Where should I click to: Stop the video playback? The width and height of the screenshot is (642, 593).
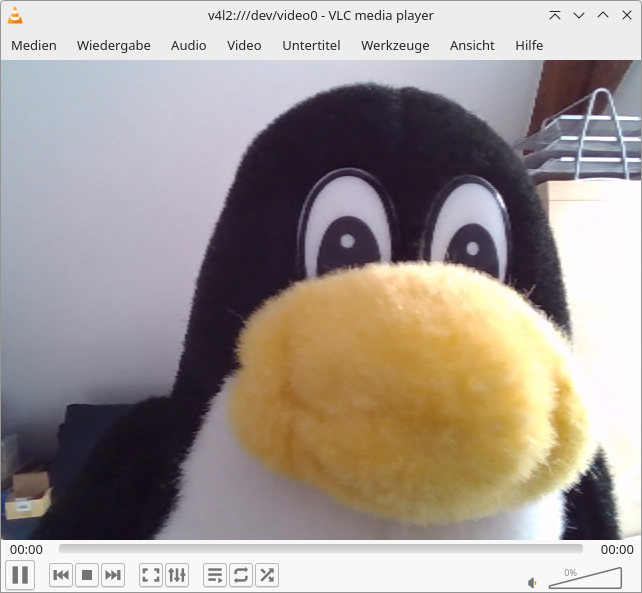[87, 575]
